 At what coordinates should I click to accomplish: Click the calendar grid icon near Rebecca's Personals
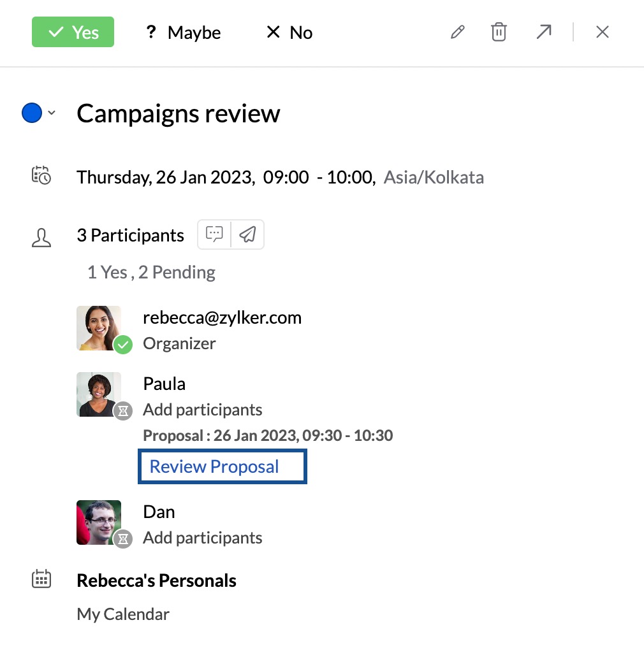coord(41,579)
